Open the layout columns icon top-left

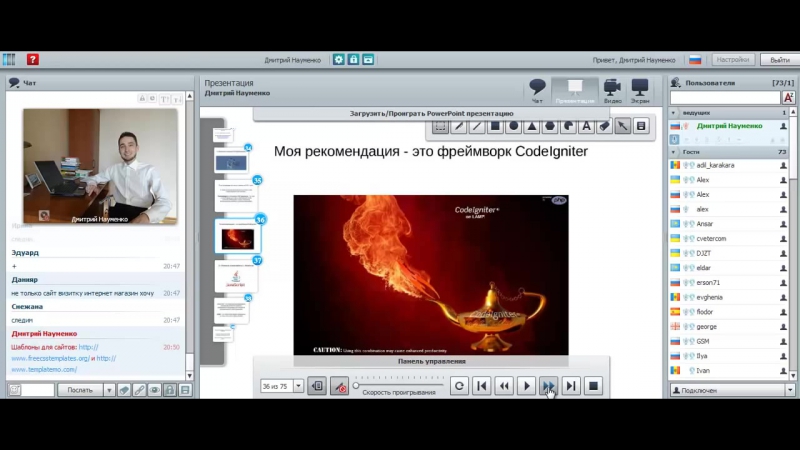pyautogui.click(x=9, y=60)
